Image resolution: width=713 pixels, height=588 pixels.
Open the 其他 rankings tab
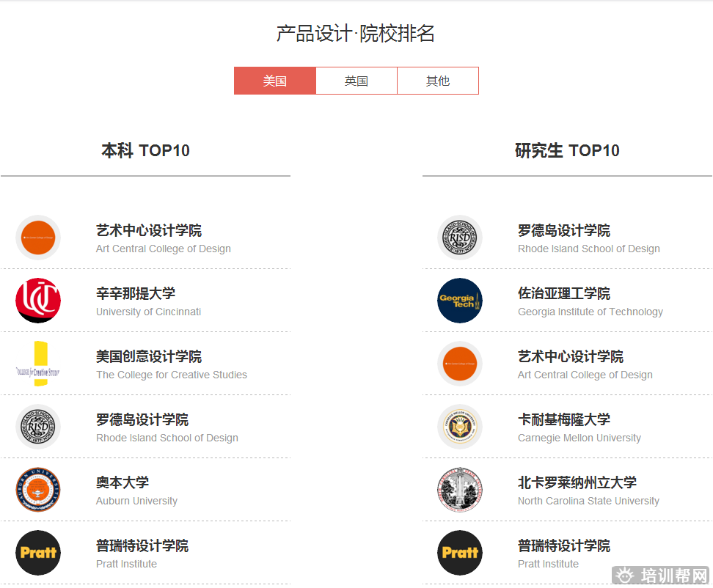tap(438, 81)
